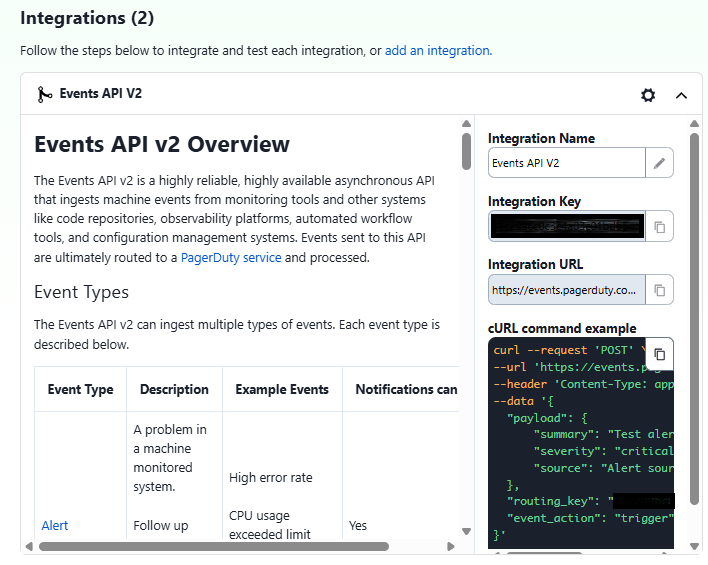This screenshot has width=708, height=565.
Task: Click the 'cURL command example' label
Action: click(x=562, y=328)
